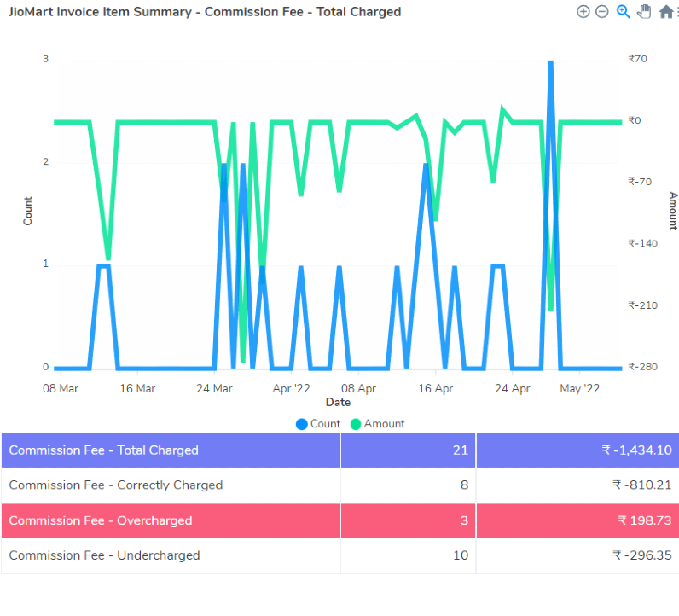Click the Undercharged count value 10
This screenshot has height=616, width=679.
461,555
